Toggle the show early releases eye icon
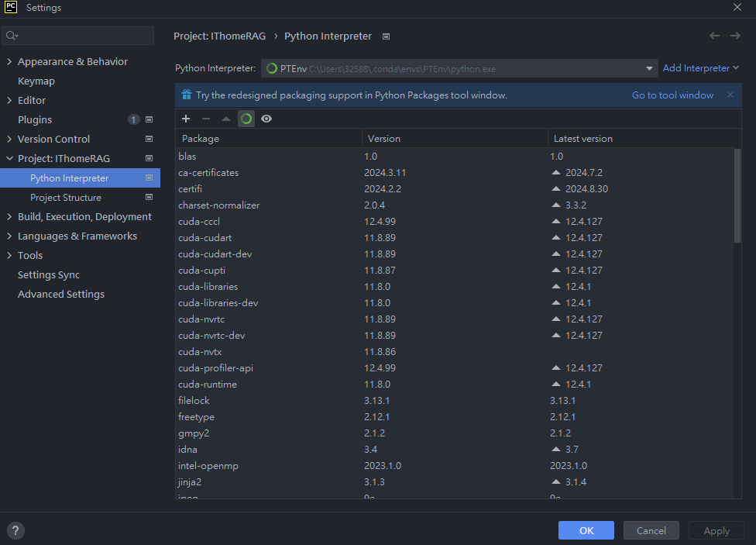 266,119
